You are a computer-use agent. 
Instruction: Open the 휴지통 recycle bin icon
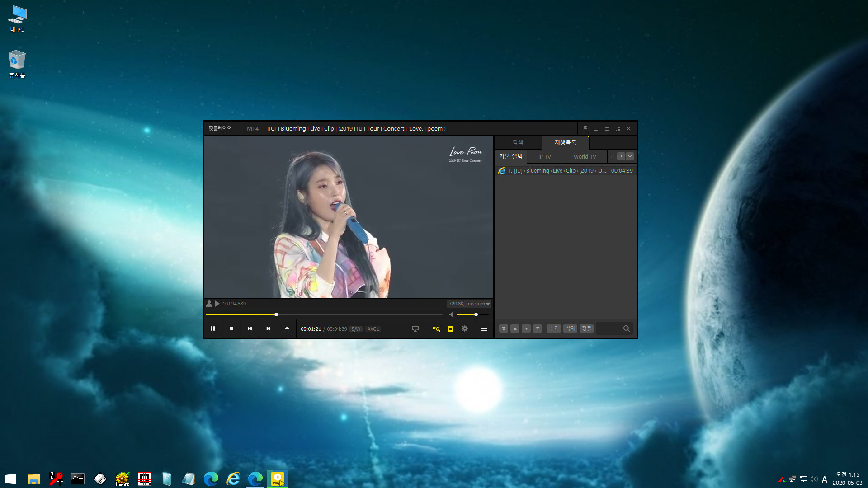tap(17, 64)
